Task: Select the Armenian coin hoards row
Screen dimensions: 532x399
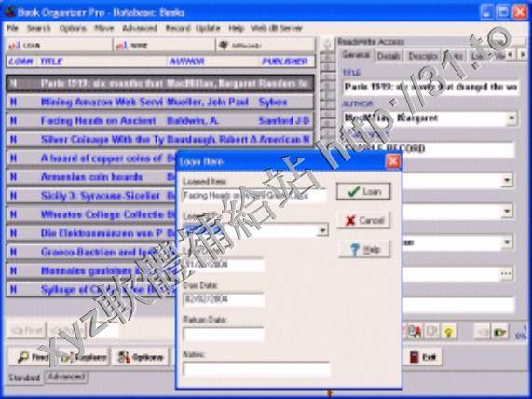Action: 91,177
